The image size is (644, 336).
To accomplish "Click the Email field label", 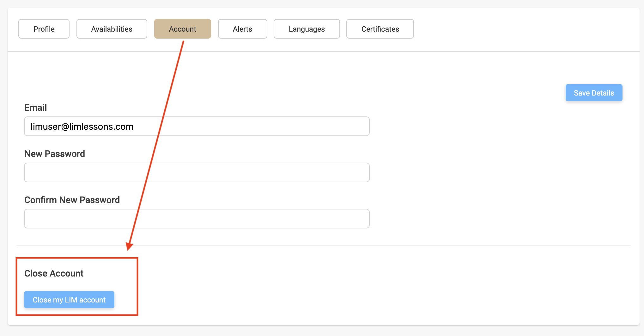I will coord(35,108).
